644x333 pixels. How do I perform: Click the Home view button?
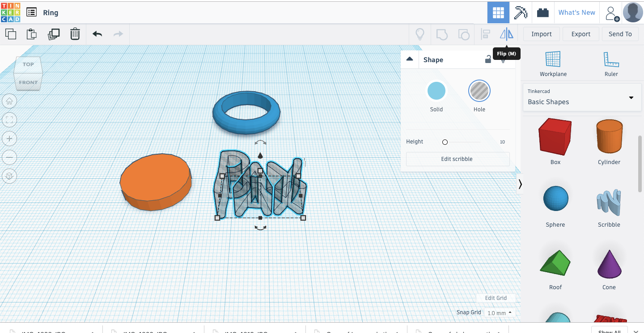click(x=9, y=101)
